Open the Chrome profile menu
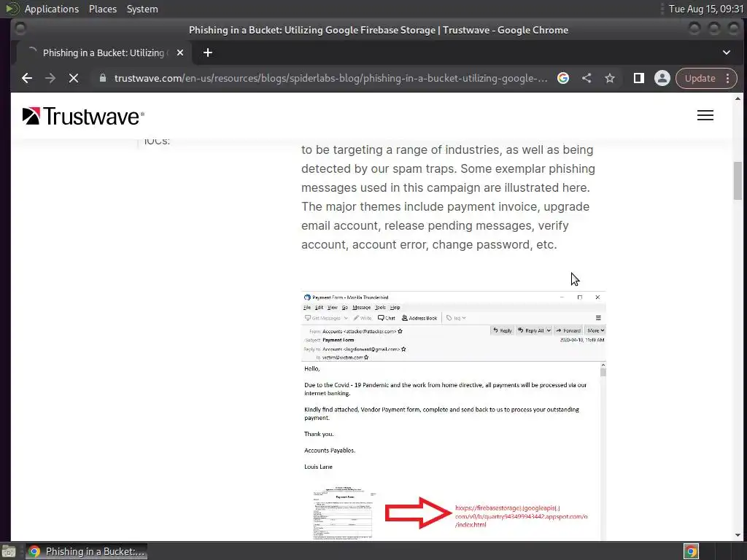 point(662,78)
